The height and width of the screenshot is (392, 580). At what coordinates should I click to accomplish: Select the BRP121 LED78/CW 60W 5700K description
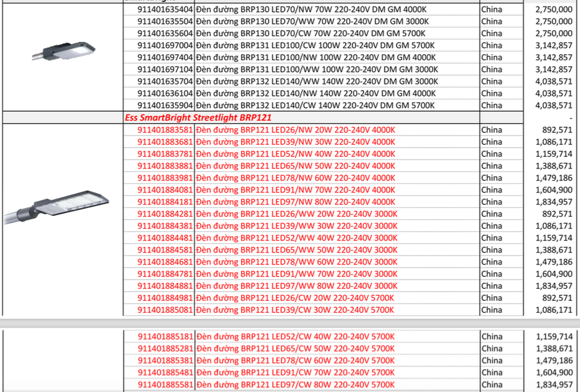point(295,360)
